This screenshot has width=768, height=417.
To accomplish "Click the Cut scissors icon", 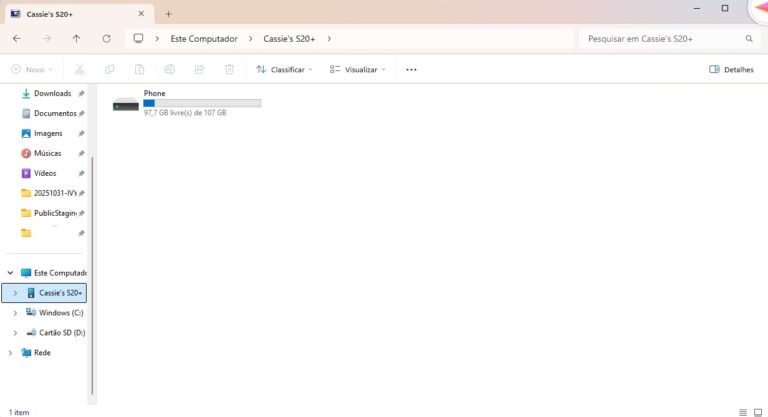I will coord(79,70).
